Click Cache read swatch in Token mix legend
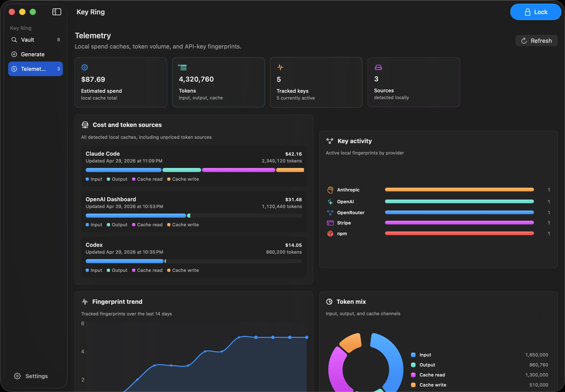 [x=413, y=375]
